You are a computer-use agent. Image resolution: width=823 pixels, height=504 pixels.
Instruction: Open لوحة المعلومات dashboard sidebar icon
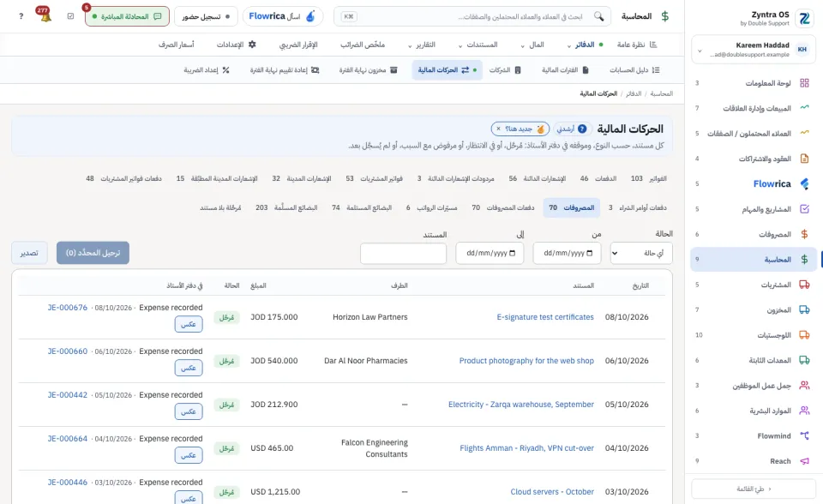pos(804,83)
